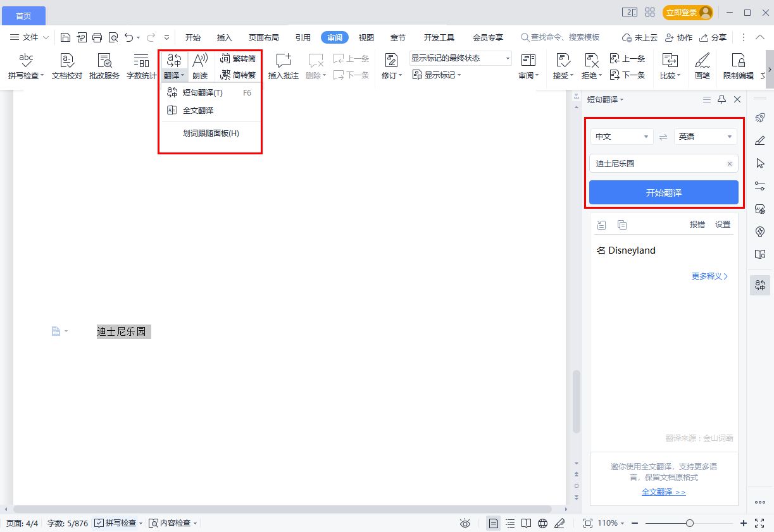
Task: Switch to the 视图 ribbon tab
Action: pyautogui.click(x=366, y=37)
